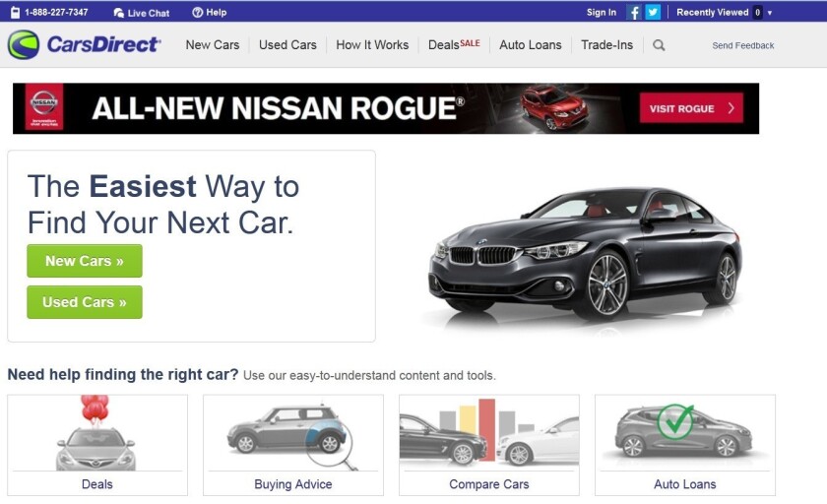Open the Twitter icon in top bar
The image size is (827, 504).
653,12
